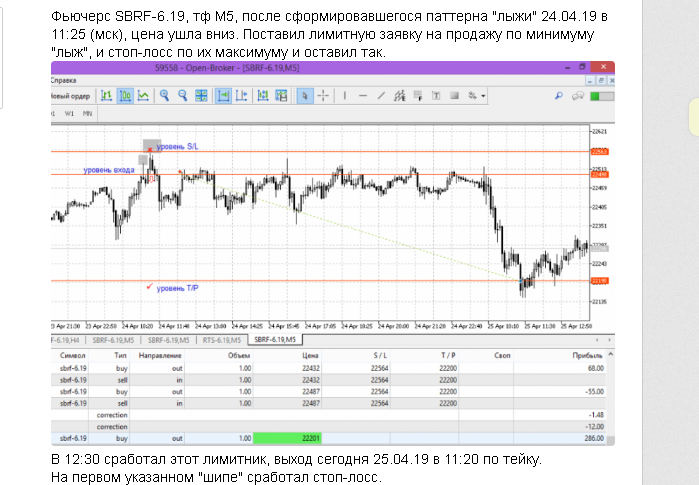Select the shapes drawing tool
This screenshot has height=485, width=699.
click(454, 96)
